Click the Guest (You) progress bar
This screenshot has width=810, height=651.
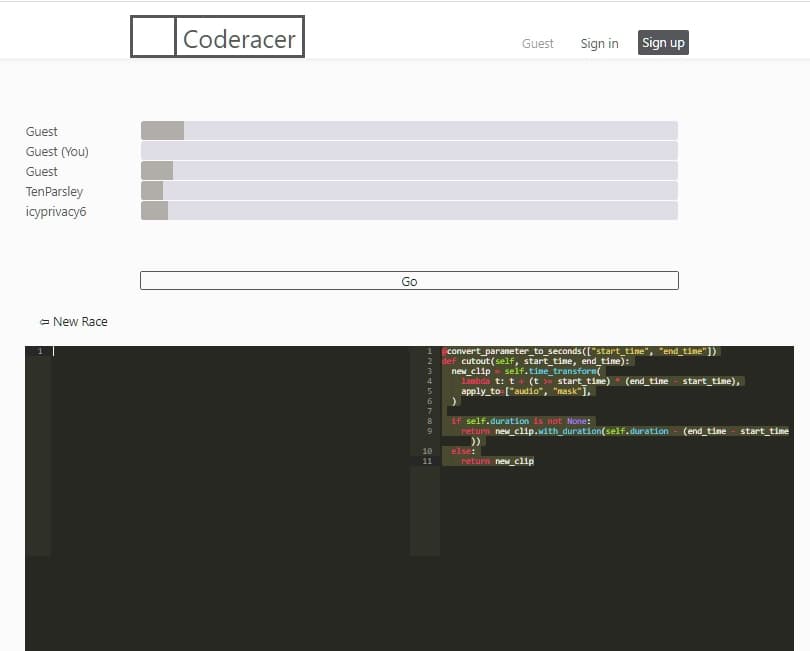tap(409, 151)
